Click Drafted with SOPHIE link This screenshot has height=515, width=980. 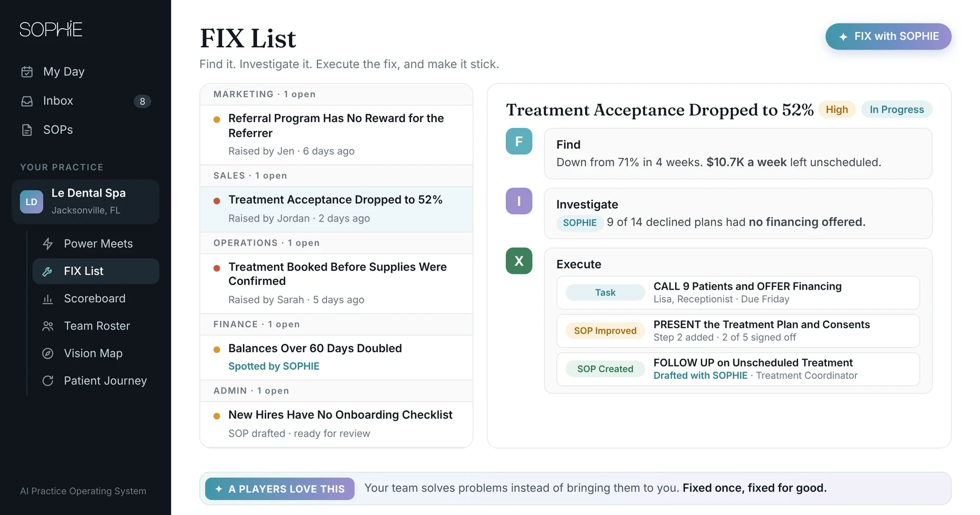click(701, 376)
